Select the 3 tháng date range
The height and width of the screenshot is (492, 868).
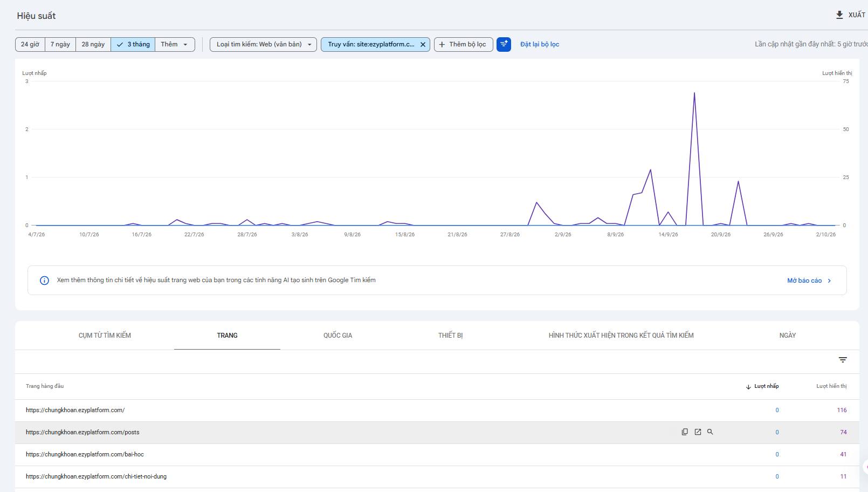133,44
